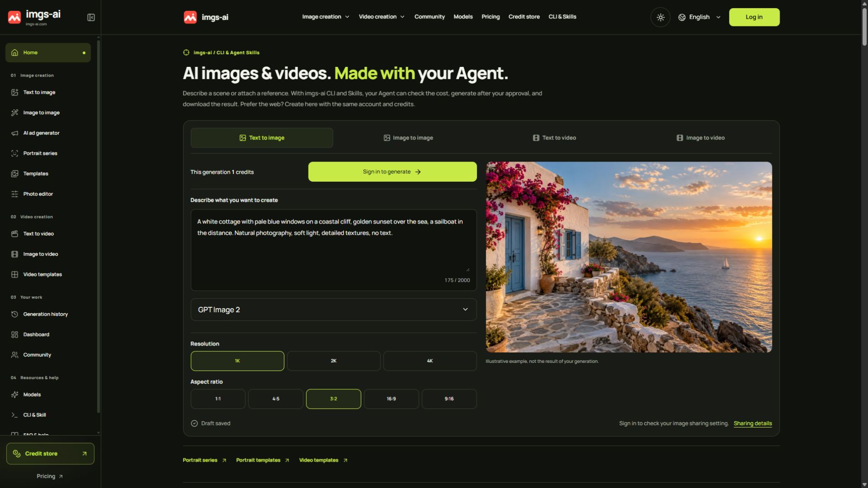
Task: Expand GPT Image 2 model dropdown
Action: [x=334, y=310]
